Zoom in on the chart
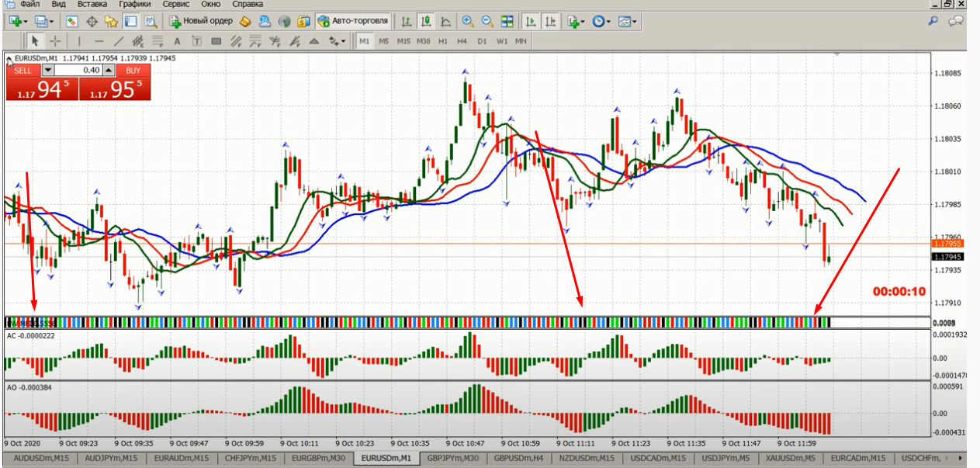 tap(468, 22)
